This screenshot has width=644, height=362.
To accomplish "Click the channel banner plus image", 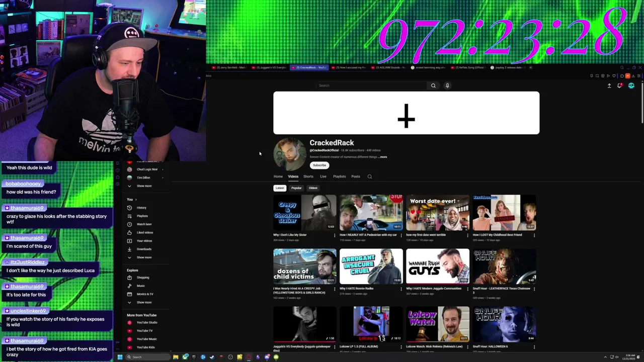I will 406,113.
